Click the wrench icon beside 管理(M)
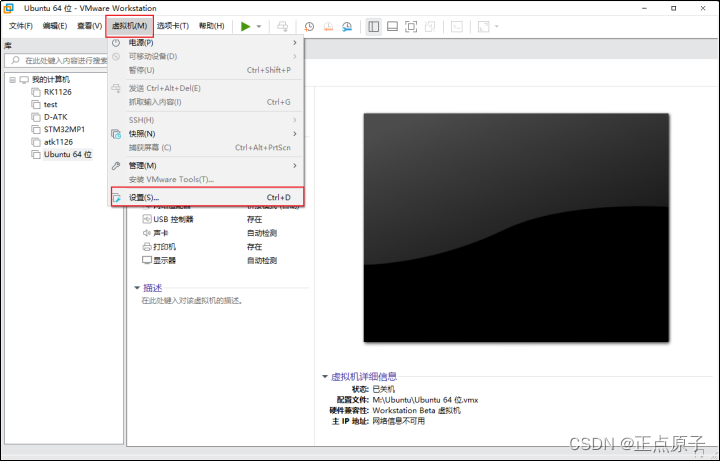The width and height of the screenshot is (721, 462). pyautogui.click(x=116, y=165)
